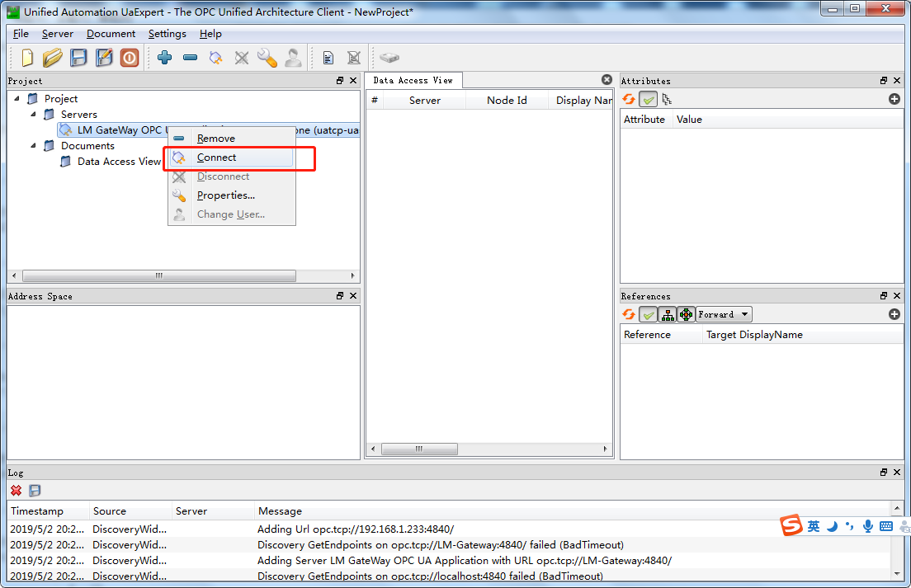The image size is (911, 588).
Task: Float the Attributes panel
Action: pos(884,81)
